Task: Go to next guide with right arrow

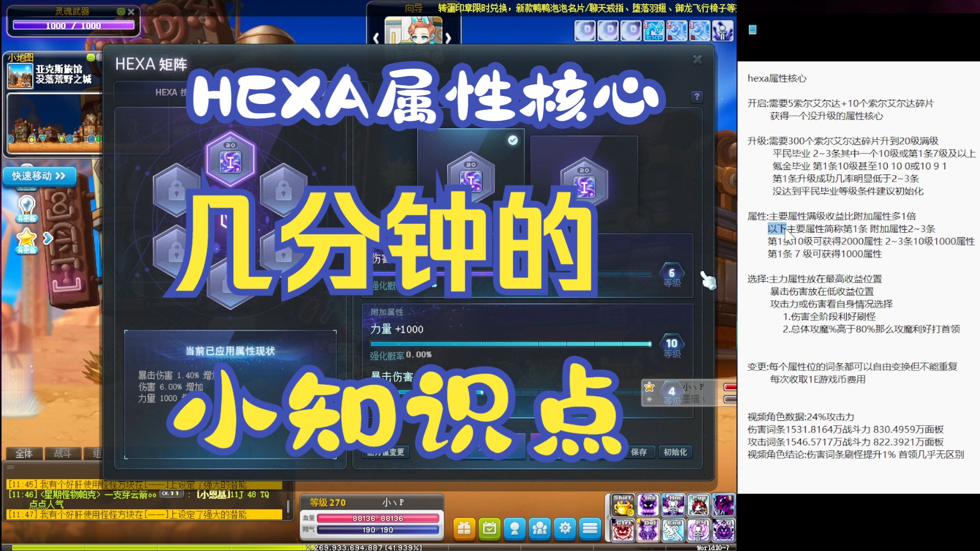Action: 448,38
